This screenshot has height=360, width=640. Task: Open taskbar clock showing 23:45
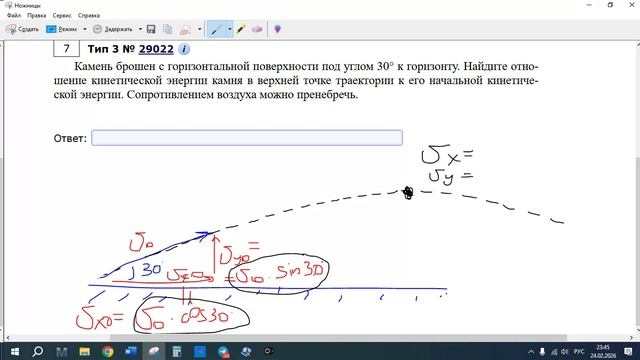(603, 351)
